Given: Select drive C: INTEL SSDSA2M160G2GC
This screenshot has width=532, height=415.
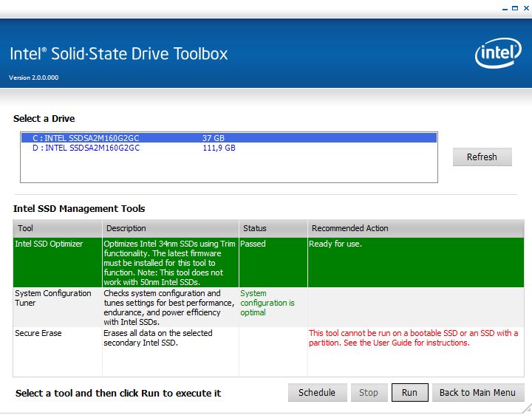Looking at the screenshot, I should point(228,137).
